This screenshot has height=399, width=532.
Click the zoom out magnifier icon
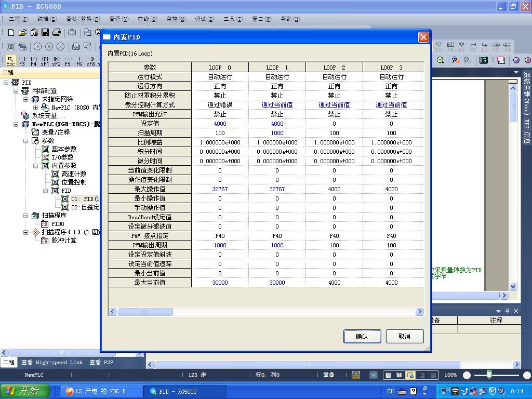(x=440, y=60)
